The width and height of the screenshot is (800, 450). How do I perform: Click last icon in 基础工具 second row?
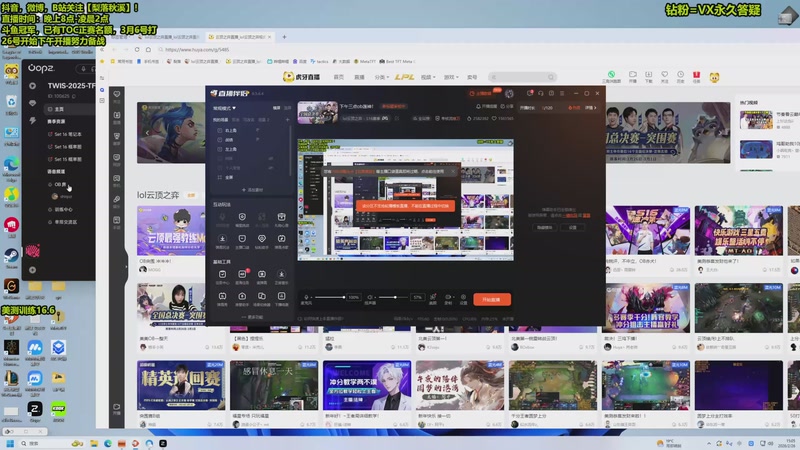[x=281, y=296]
